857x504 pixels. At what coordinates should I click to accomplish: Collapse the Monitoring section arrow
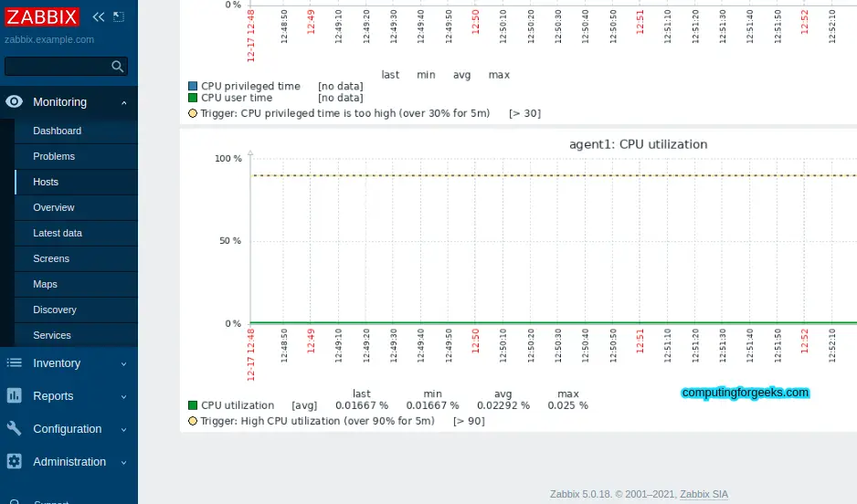tap(124, 102)
